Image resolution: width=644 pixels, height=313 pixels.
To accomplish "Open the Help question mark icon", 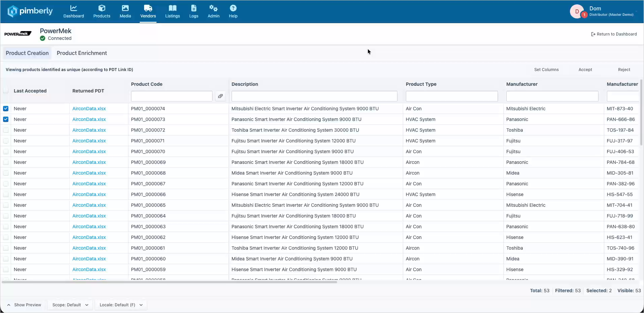I will pyautogui.click(x=233, y=8).
